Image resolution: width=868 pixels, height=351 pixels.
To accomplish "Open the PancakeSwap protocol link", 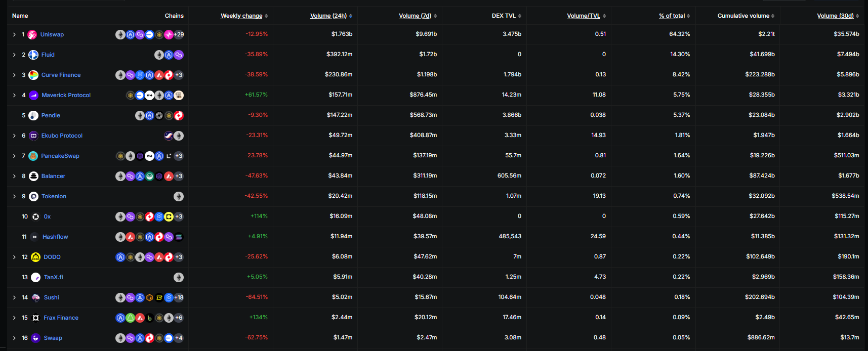I will pos(60,156).
